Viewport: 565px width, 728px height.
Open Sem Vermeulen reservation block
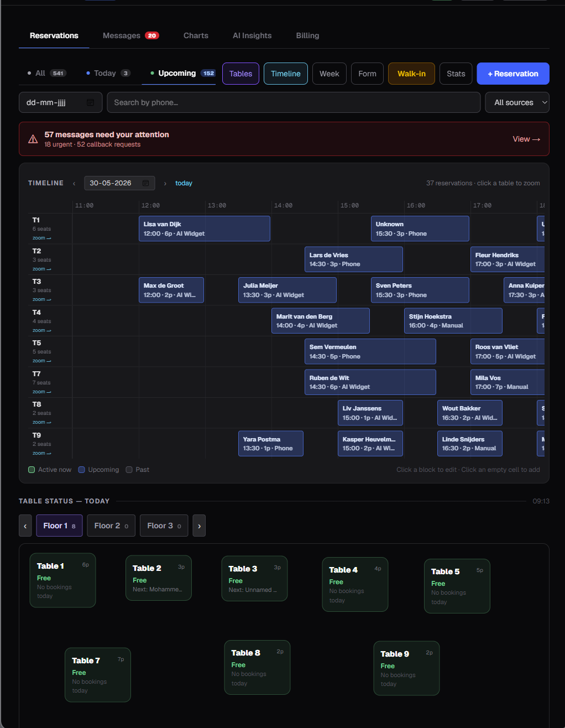tap(370, 351)
